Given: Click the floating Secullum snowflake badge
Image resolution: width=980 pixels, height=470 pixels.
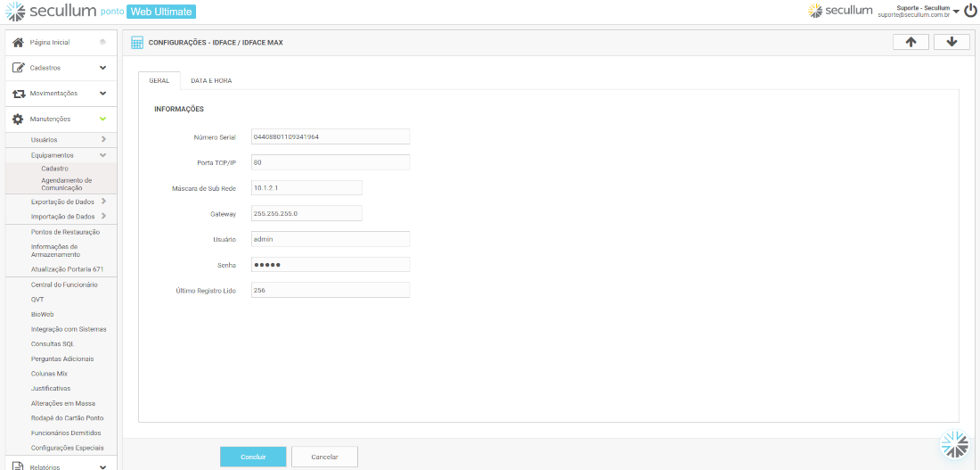Looking at the screenshot, I should (x=954, y=443).
